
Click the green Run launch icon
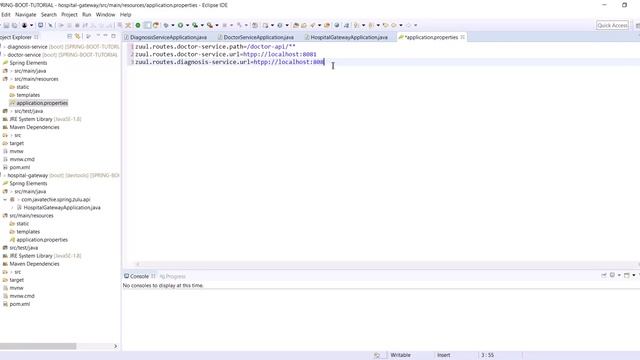pos(180,25)
